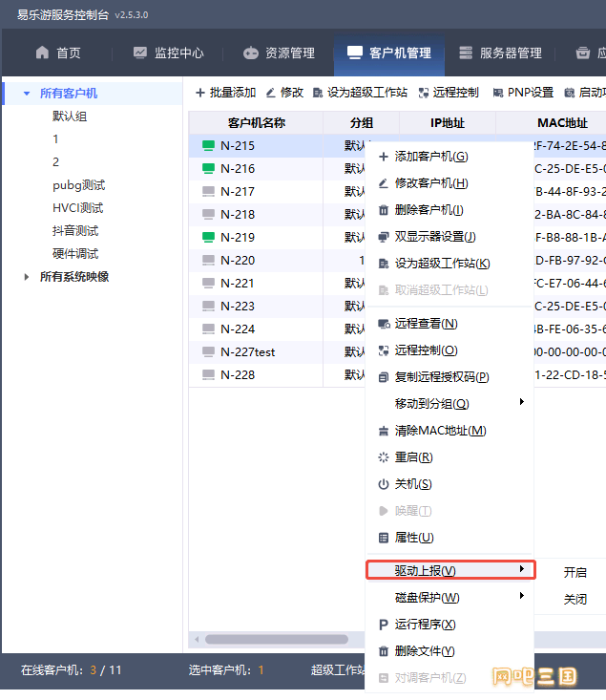606x700 pixels.
Task: Click the 修改 toolbar button
Action: (284, 93)
